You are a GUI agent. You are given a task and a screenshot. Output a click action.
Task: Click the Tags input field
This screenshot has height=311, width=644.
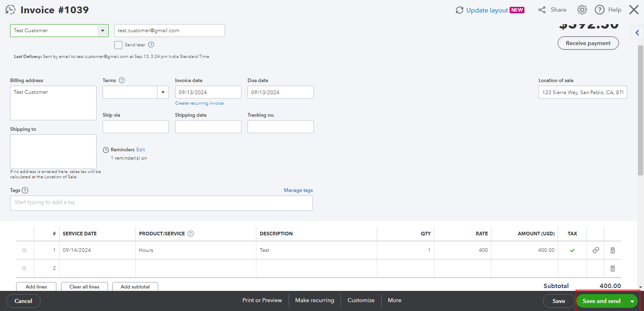(x=161, y=203)
